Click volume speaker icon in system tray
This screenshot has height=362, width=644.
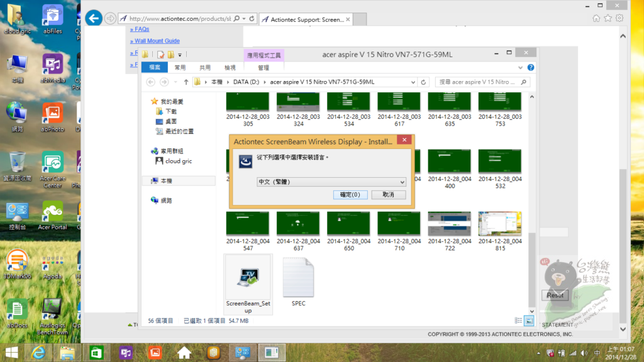coord(584,353)
